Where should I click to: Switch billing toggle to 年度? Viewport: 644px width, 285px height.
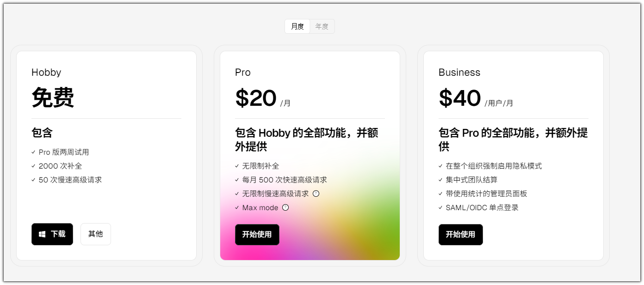click(322, 26)
